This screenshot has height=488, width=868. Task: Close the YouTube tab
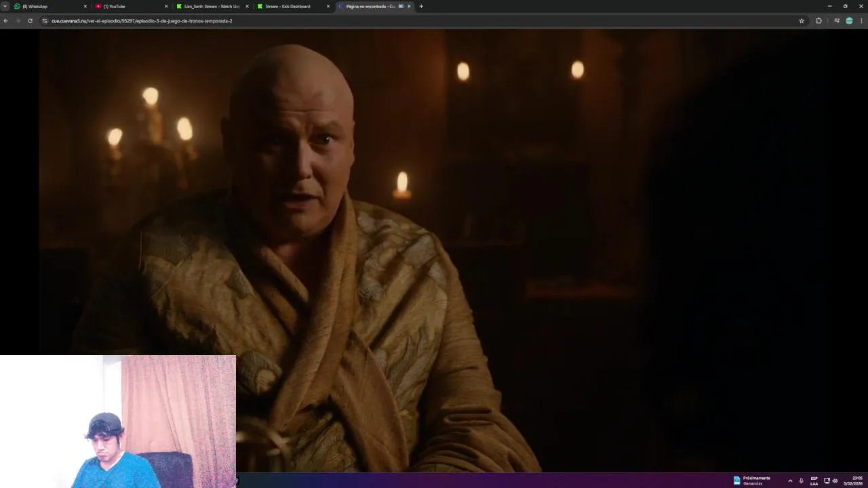tap(166, 6)
